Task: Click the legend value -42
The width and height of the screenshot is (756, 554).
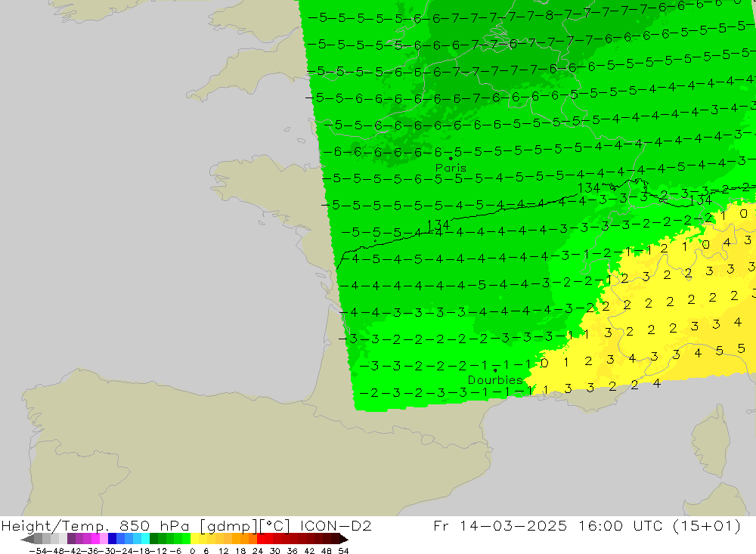Action: pos(74,551)
